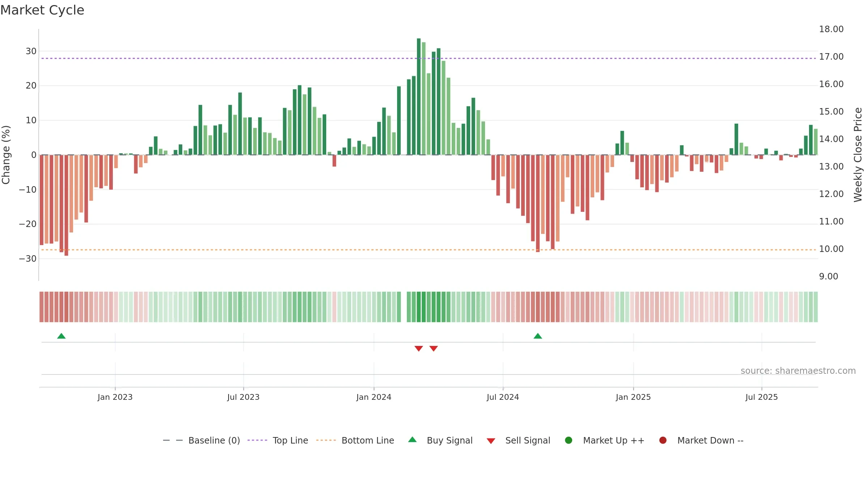
Task: Click the Jan 2024 axis label
Action: click(374, 397)
